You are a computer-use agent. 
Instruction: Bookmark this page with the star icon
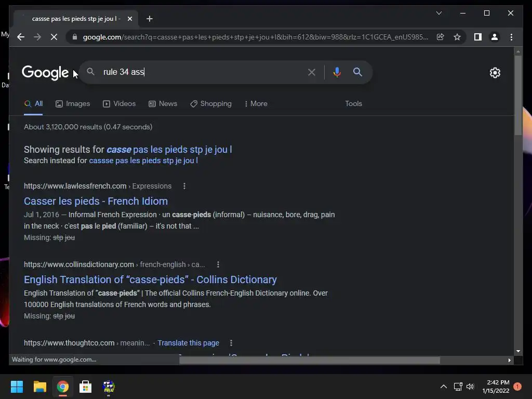click(457, 37)
